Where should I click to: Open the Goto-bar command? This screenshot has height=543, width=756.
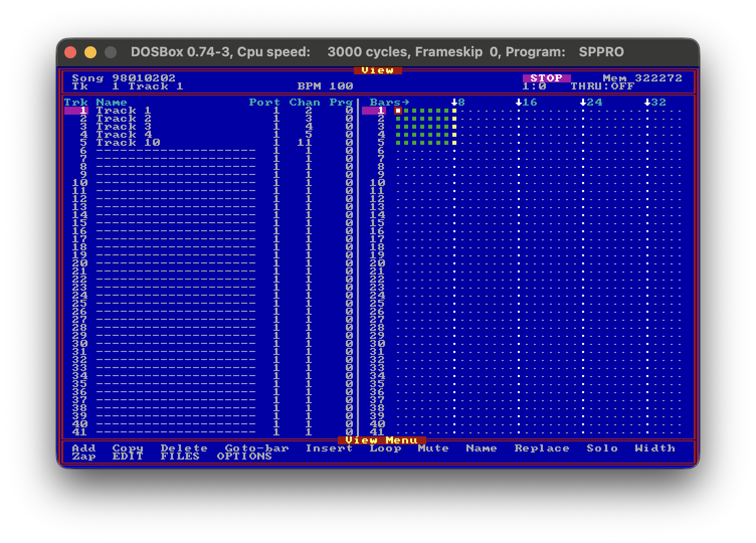(257, 448)
